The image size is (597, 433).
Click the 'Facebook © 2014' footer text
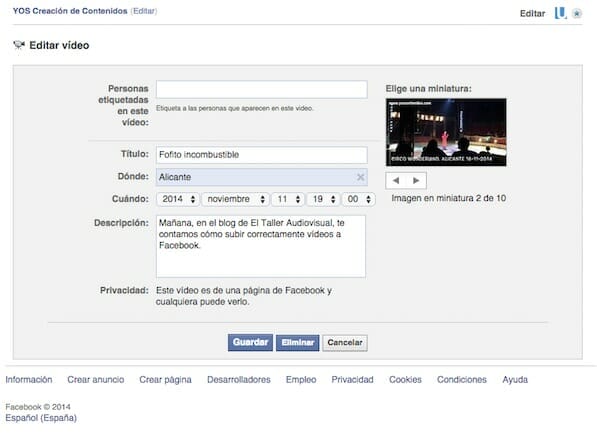click(38, 407)
